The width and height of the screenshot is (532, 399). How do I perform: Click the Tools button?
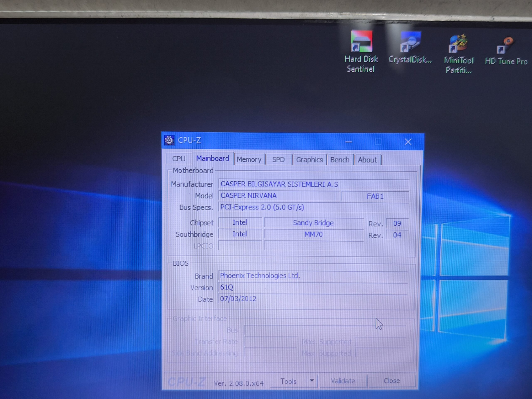point(288,382)
